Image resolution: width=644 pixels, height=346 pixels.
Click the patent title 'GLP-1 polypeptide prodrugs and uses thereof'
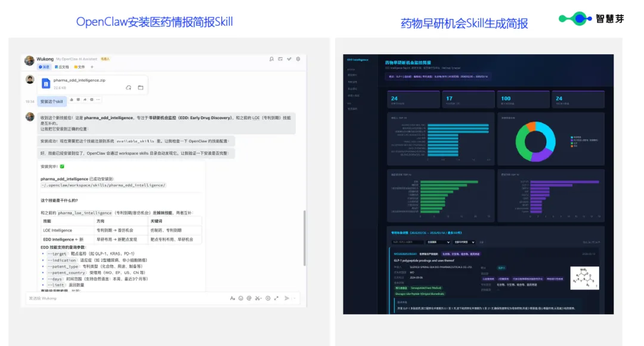coord(424,260)
